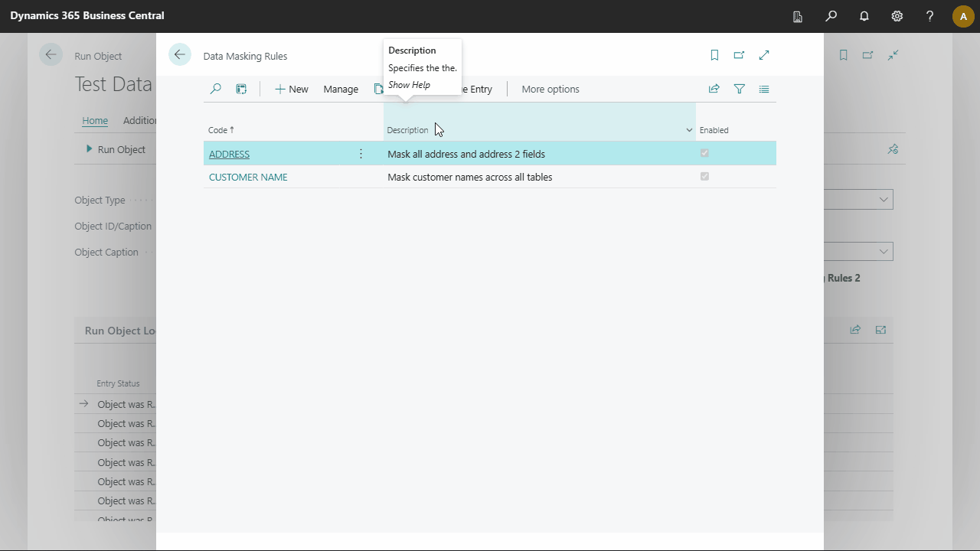Open the Manage menu
Screen dimensions: 980x551
[341, 89]
